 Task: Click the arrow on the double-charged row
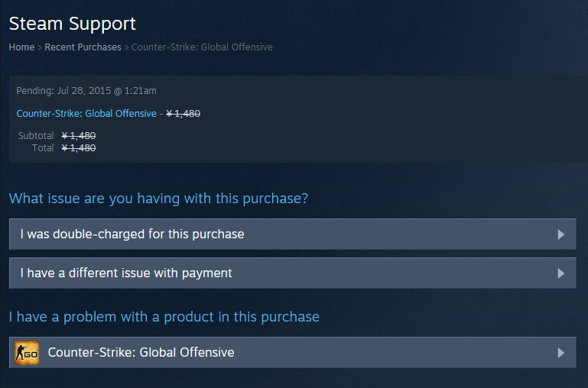(561, 234)
